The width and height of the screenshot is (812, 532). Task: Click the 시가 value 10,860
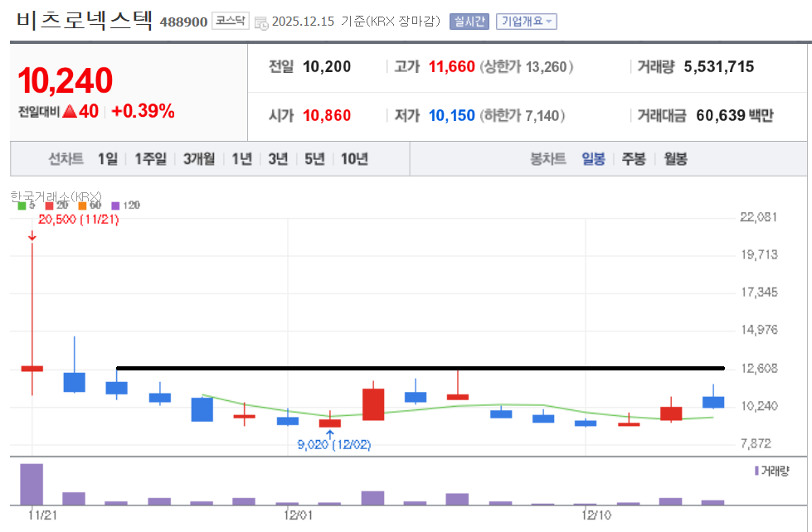[x=327, y=115]
